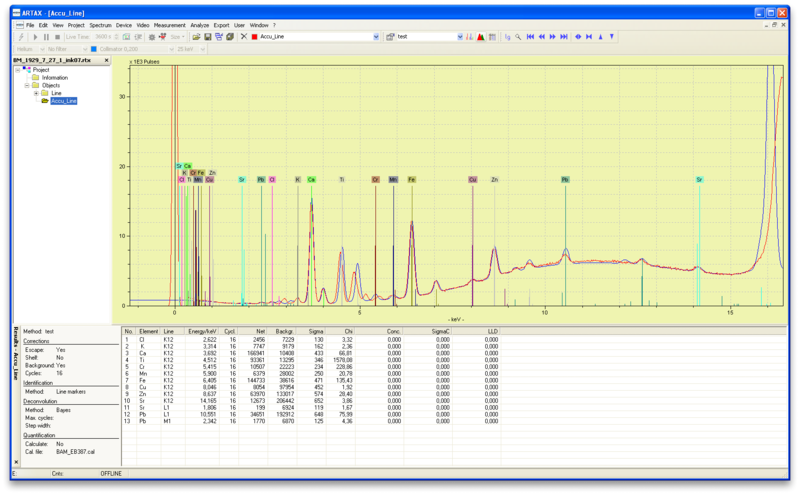Click the video camera icon
The height and width of the screenshot is (495, 800).
163,37
